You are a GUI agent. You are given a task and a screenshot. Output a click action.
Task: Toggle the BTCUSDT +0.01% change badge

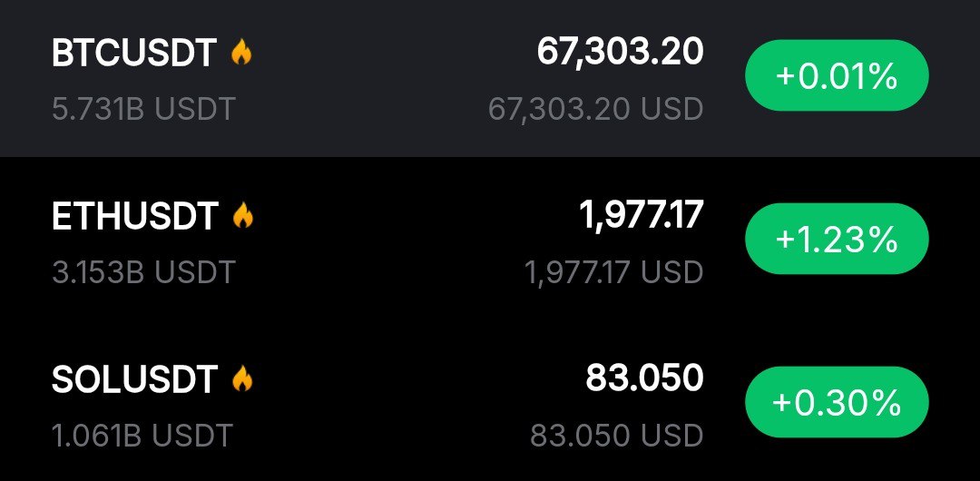[x=836, y=78]
